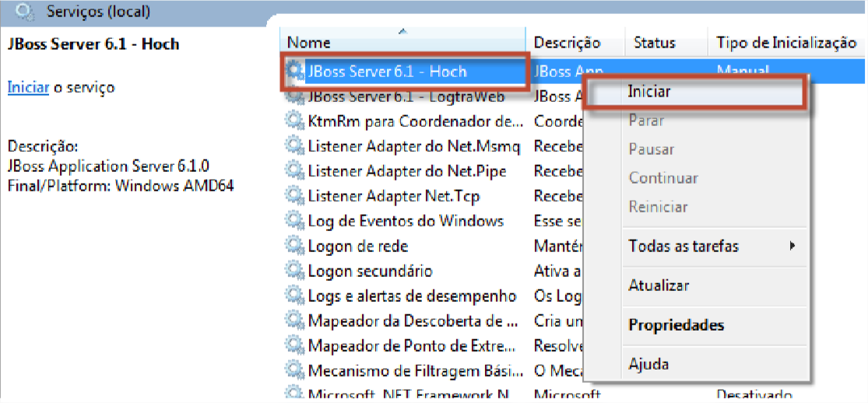Image resolution: width=868 pixels, height=403 pixels.
Task: Click the Manual startup type cell
Action: coord(743,70)
